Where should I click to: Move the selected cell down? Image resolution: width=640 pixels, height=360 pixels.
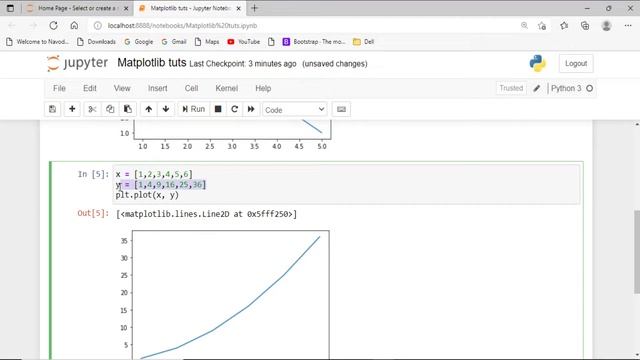(x=166, y=109)
